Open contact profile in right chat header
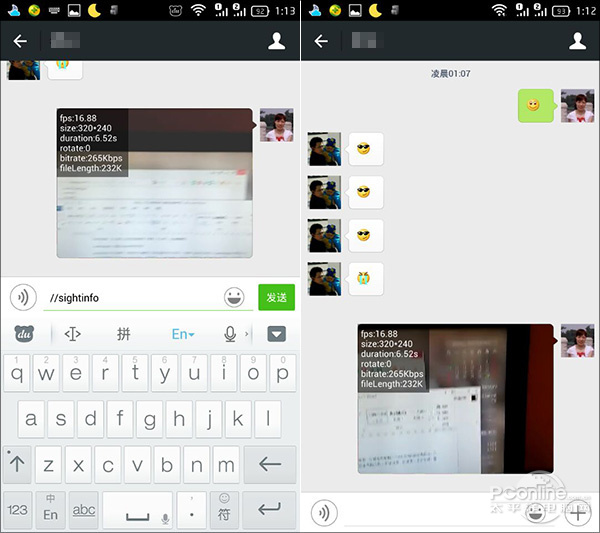 [577, 41]
